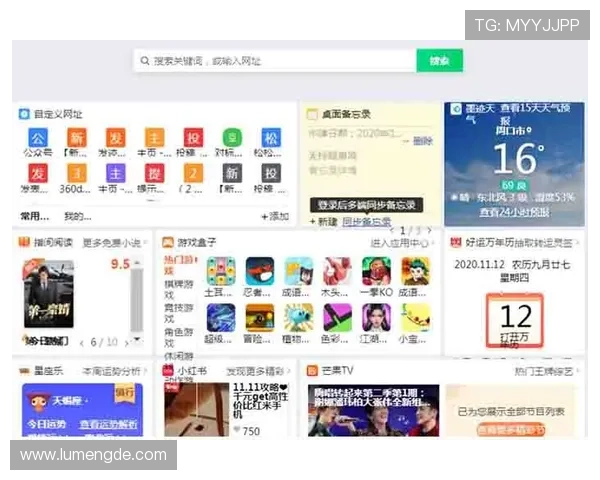The image size is (600, 480).
Task: Open the orange 主页 shortcut icon
Action: pyautogui.click(x=155, y=138)
